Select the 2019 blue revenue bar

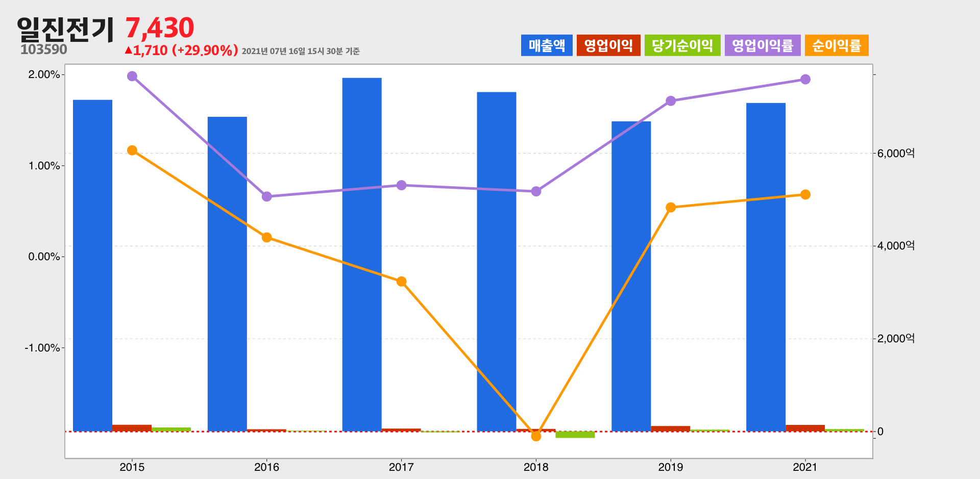[x=631, y=276]
